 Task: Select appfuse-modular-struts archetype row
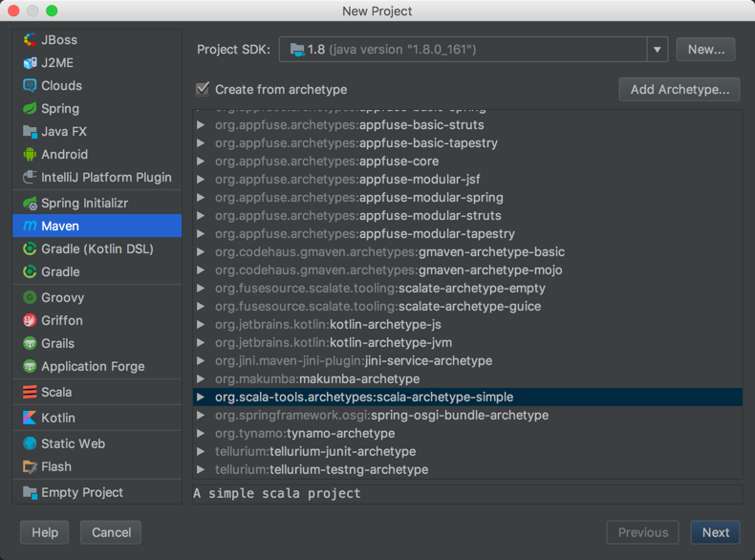click(467, 216)
